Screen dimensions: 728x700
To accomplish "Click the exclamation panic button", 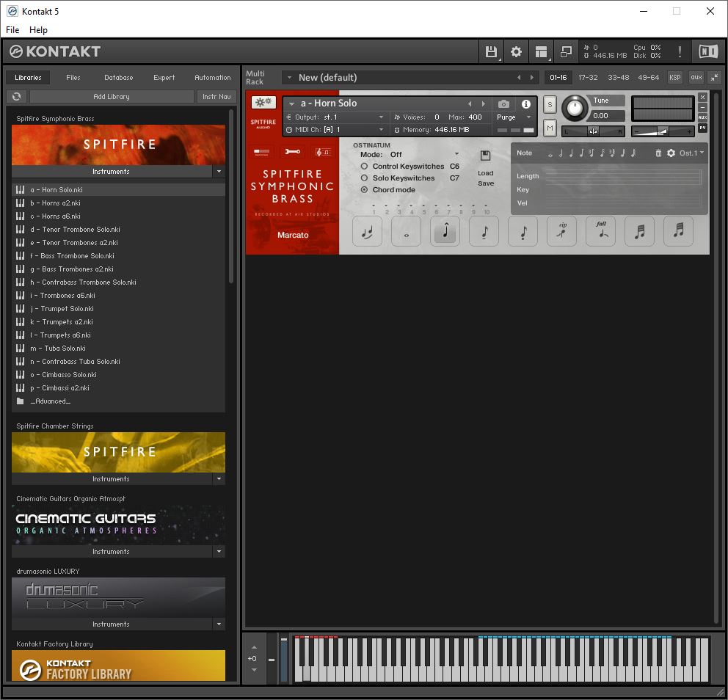I will point(680,51).
